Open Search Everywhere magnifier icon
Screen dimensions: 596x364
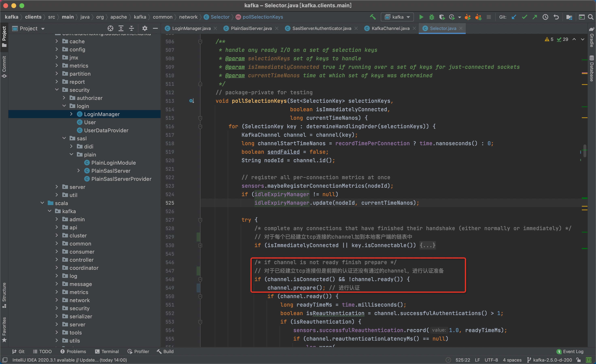(591, 17)
